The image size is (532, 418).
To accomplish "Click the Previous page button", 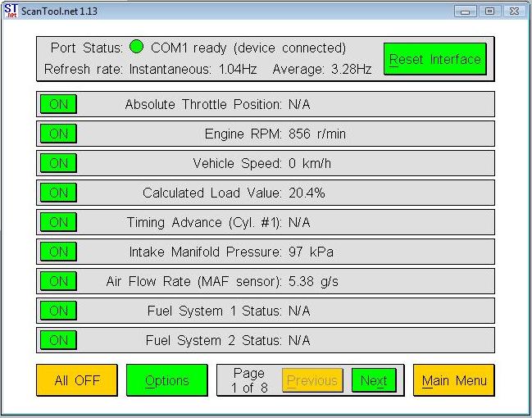I will click(x=311, y=380).
